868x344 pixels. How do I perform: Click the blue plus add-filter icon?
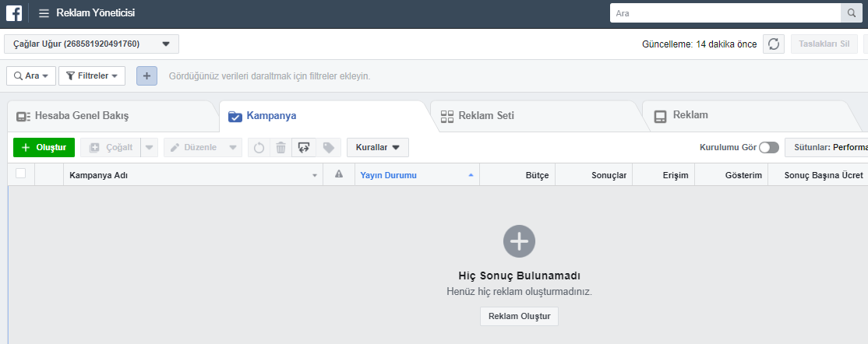146,75
